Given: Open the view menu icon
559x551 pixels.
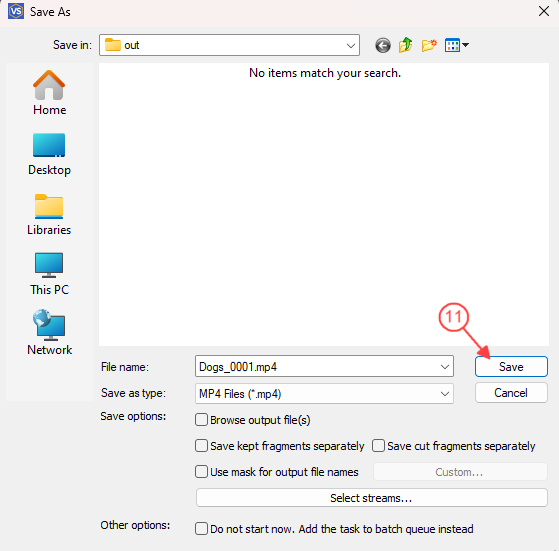Looking at the screenshot, I should (x=456, y=45).
